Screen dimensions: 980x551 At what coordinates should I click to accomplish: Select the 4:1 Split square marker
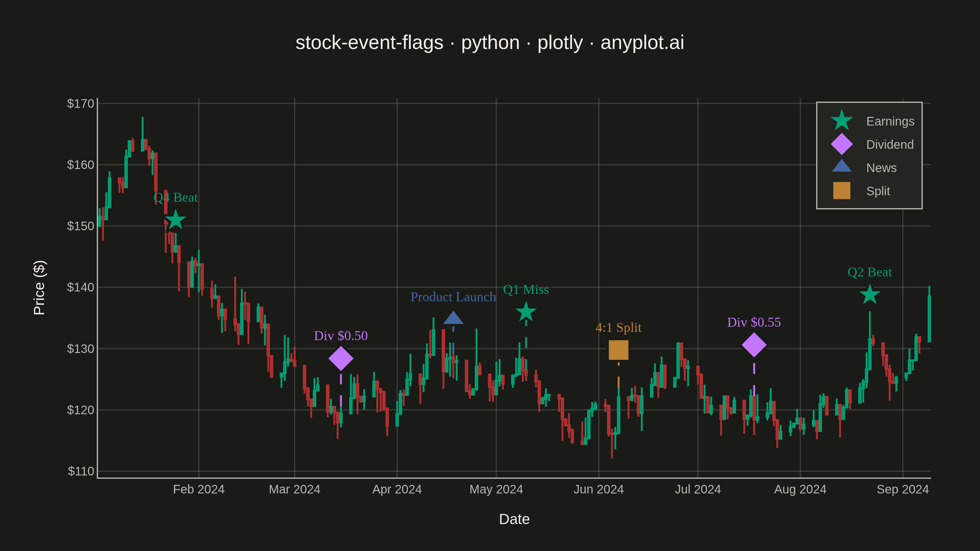pyautogui.click(x=619, y=350)
